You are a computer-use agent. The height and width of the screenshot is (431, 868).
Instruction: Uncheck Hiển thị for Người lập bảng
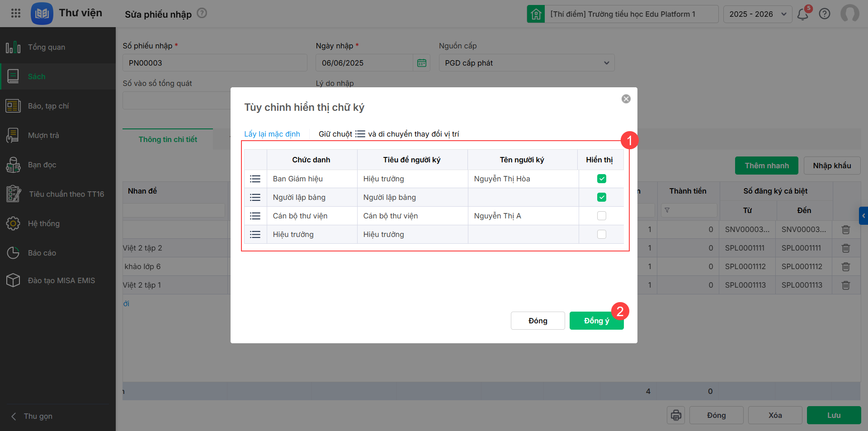pyautogui.click(x=602, y=197)
